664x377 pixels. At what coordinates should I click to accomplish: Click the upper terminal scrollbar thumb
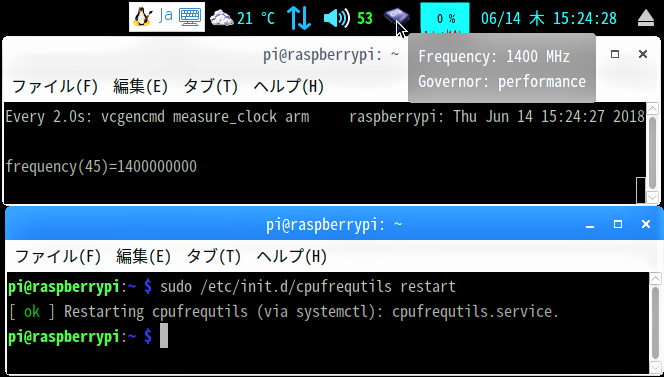[x=653, y=152]
